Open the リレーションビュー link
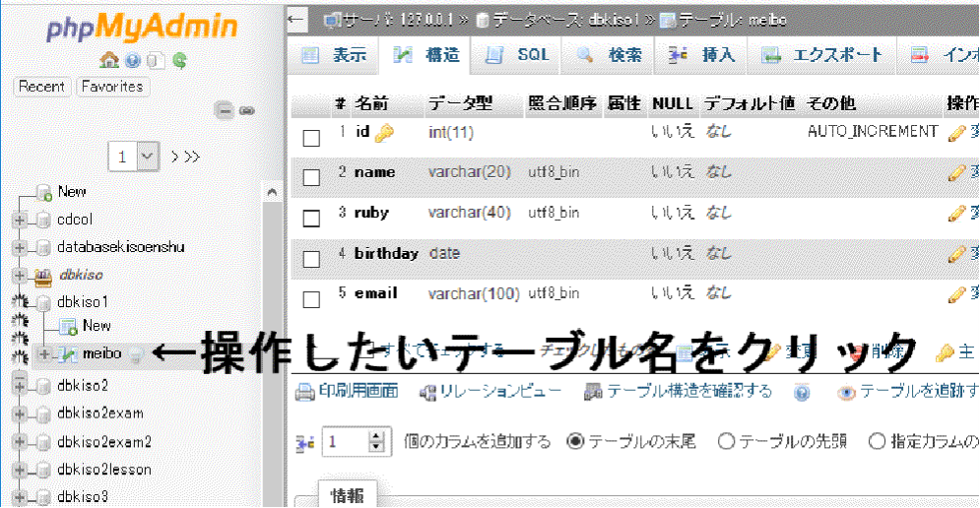The height and width of the screenshot is (508, 980). [490, 392]
